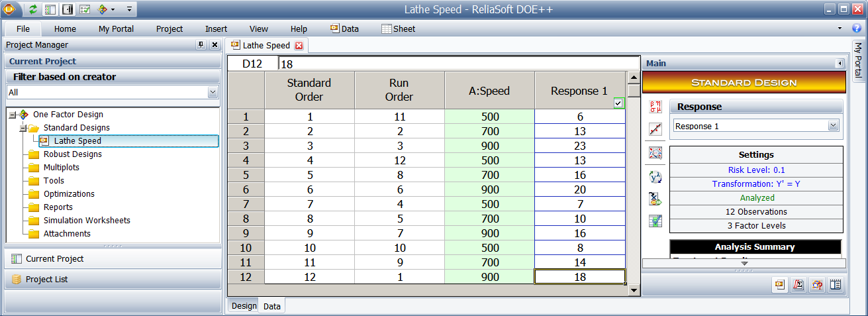Image resolution: width=868 pixels, height=316 pixels.
Task: Click the Plot icon in control panel
Action: pyautogui.click(x=655, y=130)
